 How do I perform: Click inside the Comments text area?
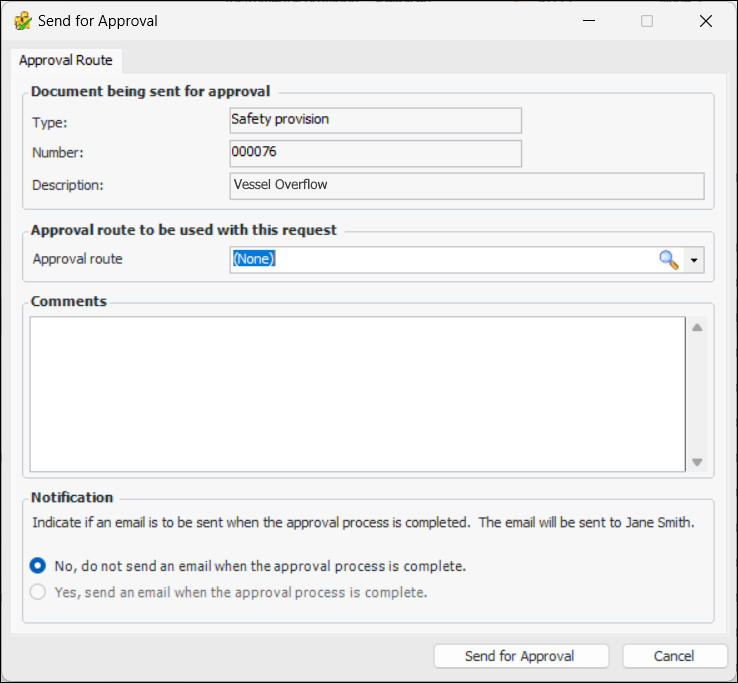coord(357,394)
